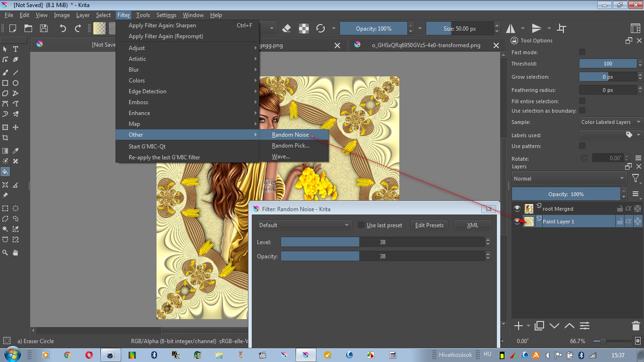Open the Sample Color Labeled Layers dropdown
The width and height of the screenshot is (644, 362).
611,122
